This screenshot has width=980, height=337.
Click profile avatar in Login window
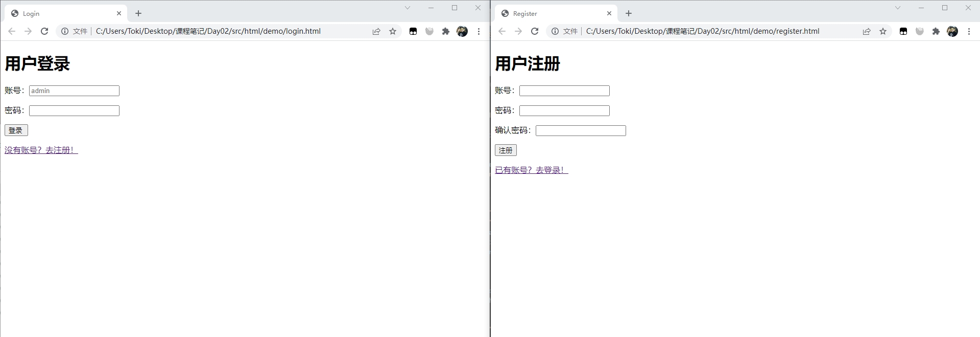coord(462,31)
